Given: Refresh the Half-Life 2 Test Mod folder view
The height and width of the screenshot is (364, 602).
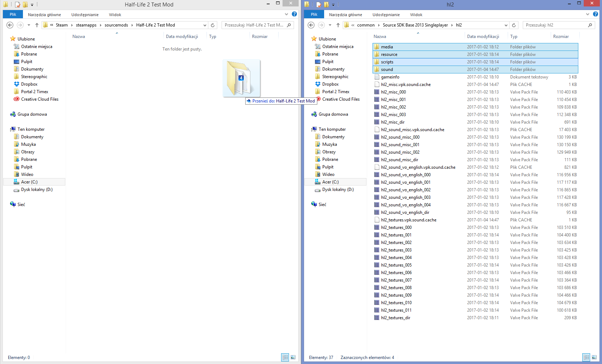Looking at the screenshot, I should 213,25.
